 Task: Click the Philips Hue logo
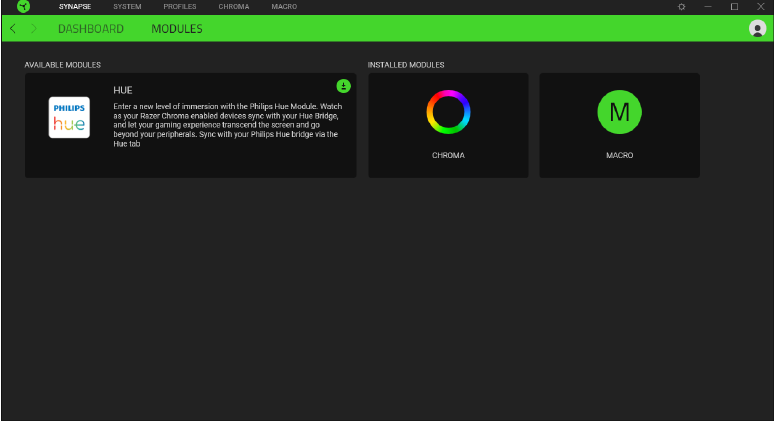click(x=69, y=117)
